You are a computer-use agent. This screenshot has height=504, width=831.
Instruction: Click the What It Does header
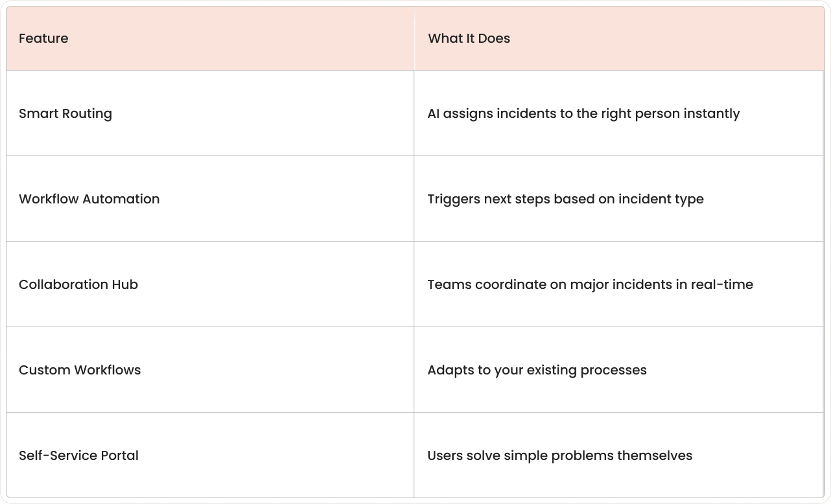tap(469, 38)
